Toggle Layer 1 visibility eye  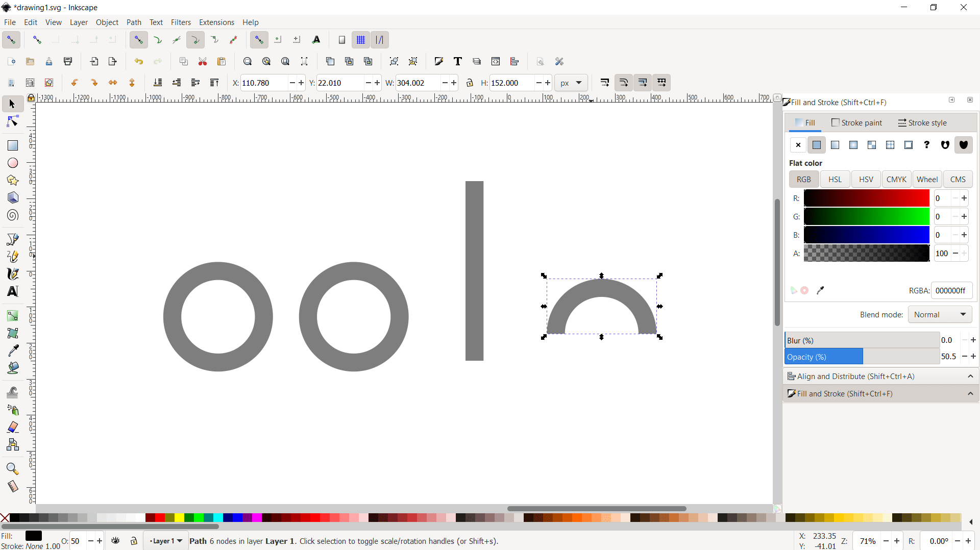116,541
